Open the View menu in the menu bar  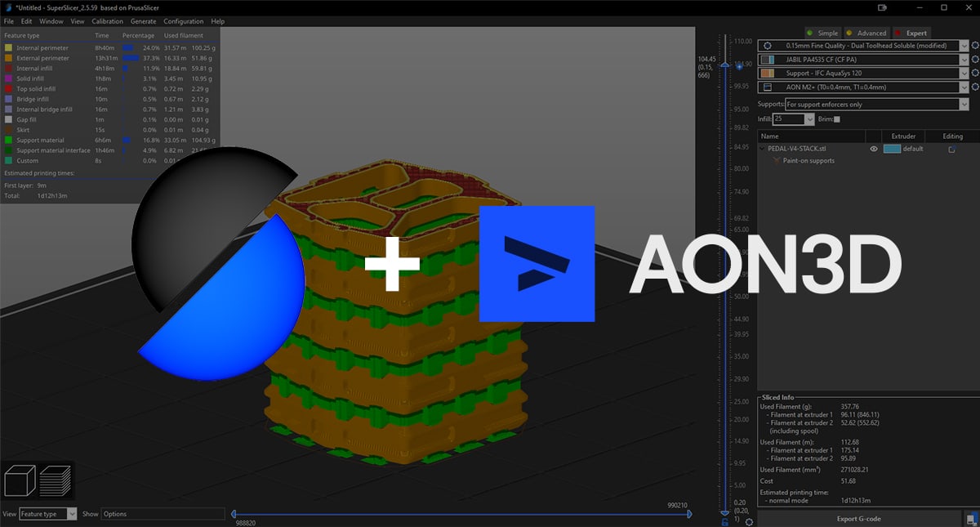pyautogui.click(x=78, y=21)
